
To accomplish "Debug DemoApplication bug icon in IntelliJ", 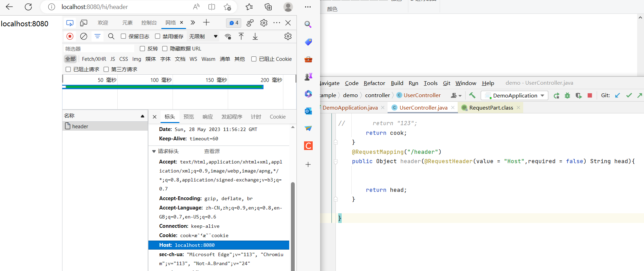I will pyautogui.click(x=567, y=95).
